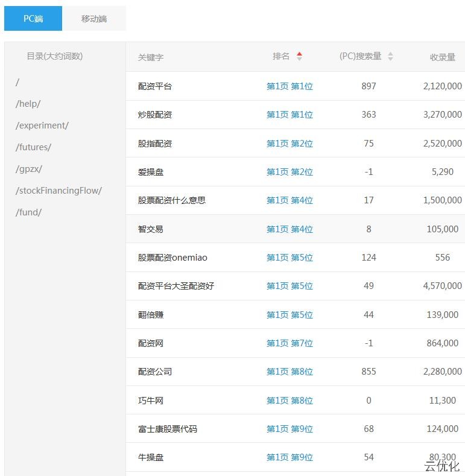The height and width of the screenshot is (476, 465).
Task: Select the /futures/ directory
Action: pos(33,147)
